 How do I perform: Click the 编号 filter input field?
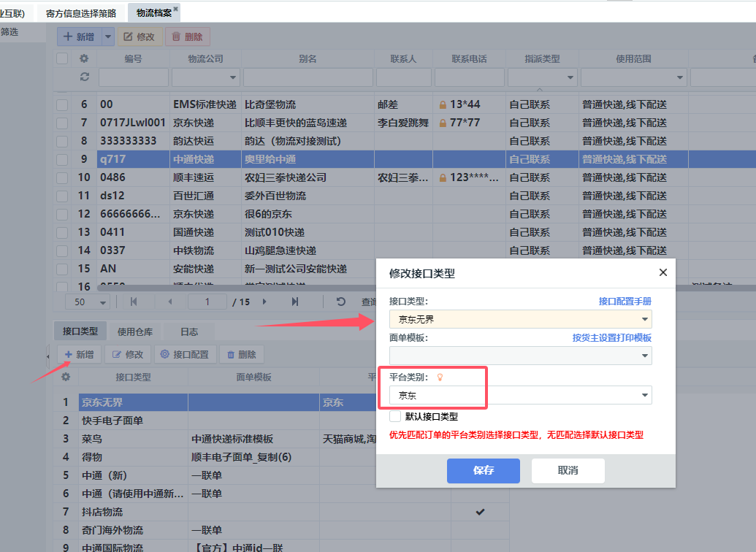(x=133, y=77)
